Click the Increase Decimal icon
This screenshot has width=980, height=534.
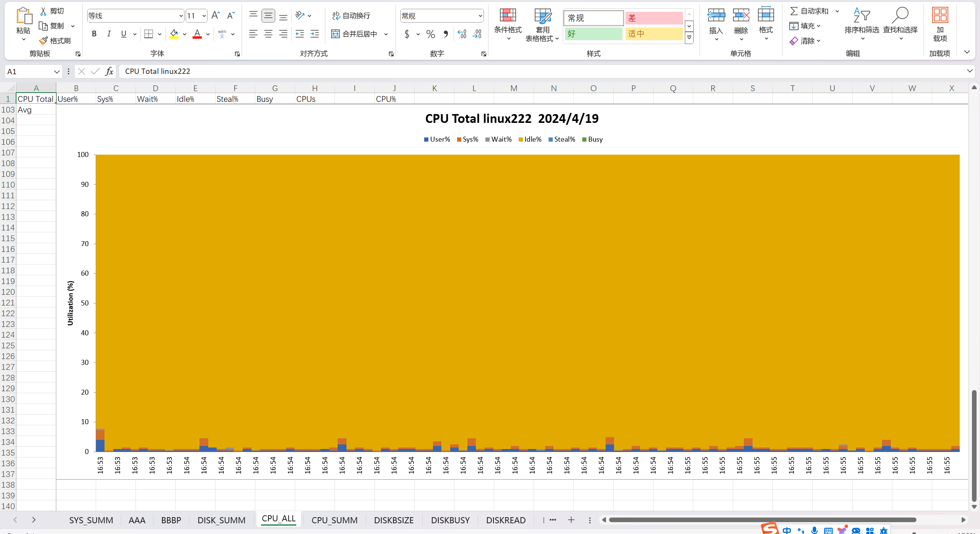pyautogui.click(x=462, y=34)
